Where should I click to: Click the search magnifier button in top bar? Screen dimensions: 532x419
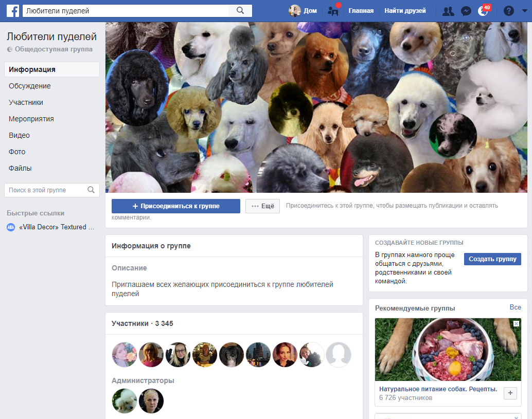tap(240, 10)
